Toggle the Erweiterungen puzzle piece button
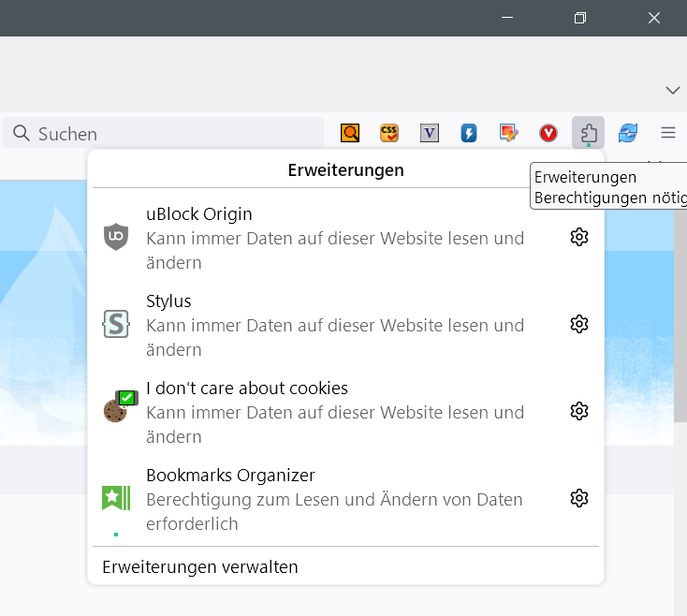Screen dimensions: 687x616 (588, 133)
